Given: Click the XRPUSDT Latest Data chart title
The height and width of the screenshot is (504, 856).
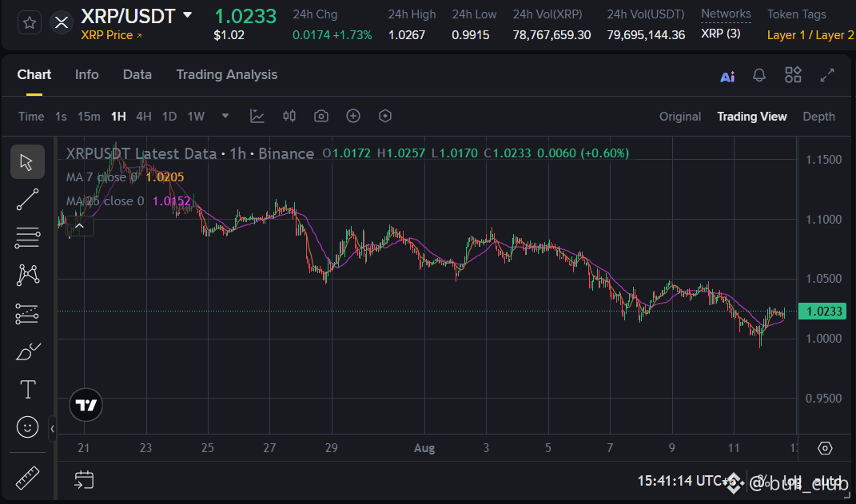Looking at the screenshot, I should 190,154.
